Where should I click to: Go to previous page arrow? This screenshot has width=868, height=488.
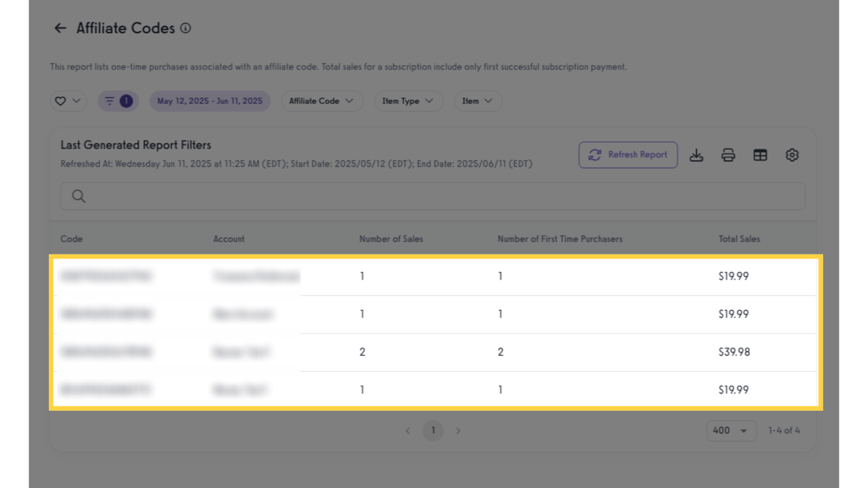tap(408, 431)
